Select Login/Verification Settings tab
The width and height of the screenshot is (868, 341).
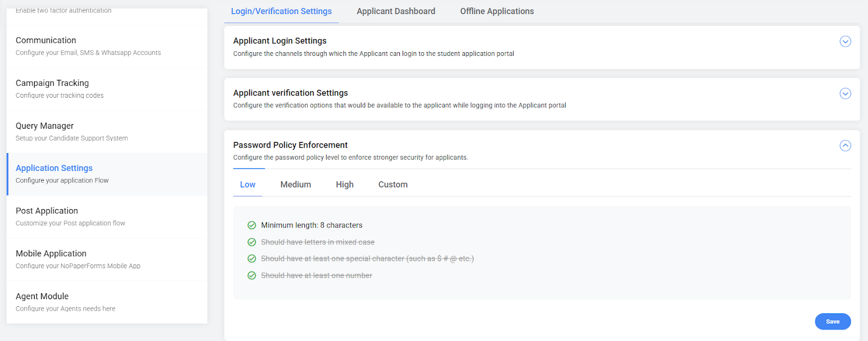coord(281,11)
